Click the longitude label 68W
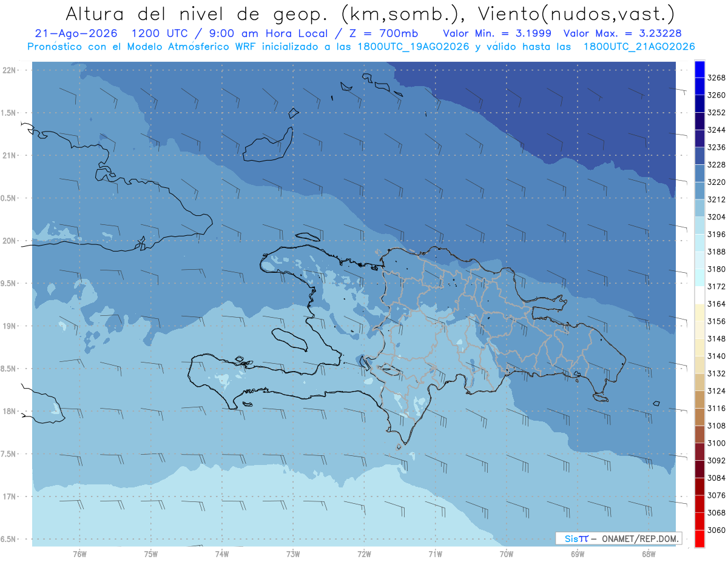Image resolution: width=728 pixels, height=562 pixels. pyautogui.click(x=649, y=554)
